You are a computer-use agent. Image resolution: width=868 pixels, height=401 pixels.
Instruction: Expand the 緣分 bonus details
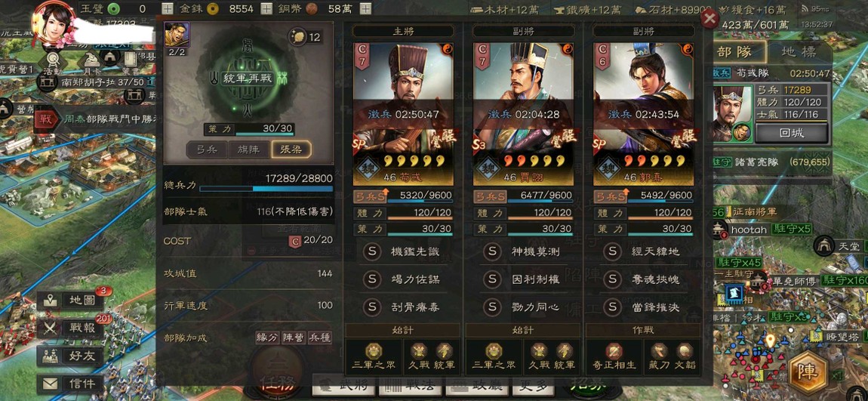tap(267, 338)
